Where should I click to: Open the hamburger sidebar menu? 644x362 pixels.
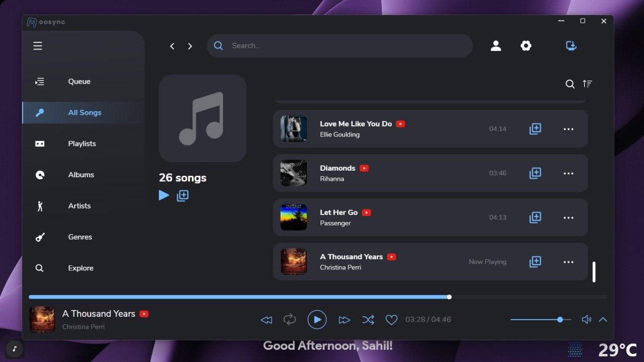(x=38, y=46)
